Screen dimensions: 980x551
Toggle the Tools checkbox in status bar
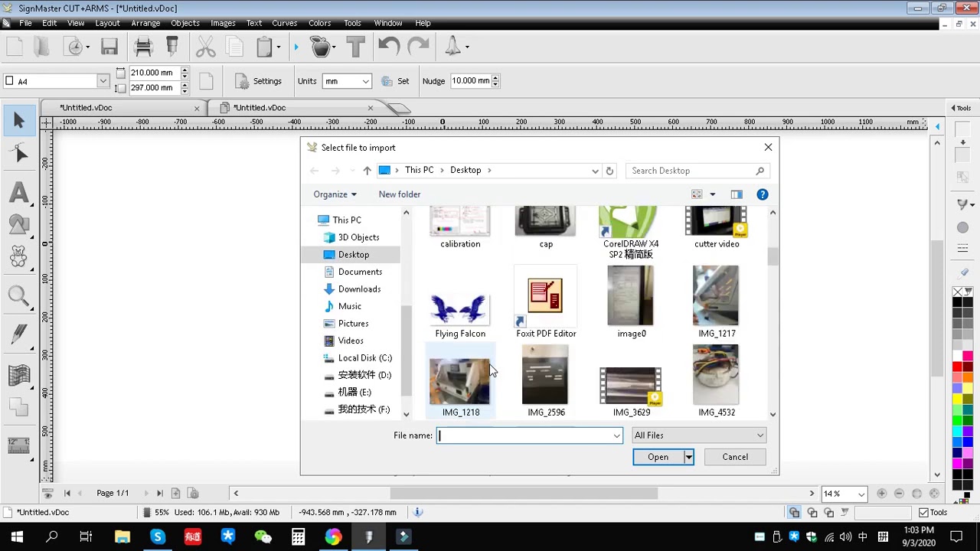click(923, 513)
